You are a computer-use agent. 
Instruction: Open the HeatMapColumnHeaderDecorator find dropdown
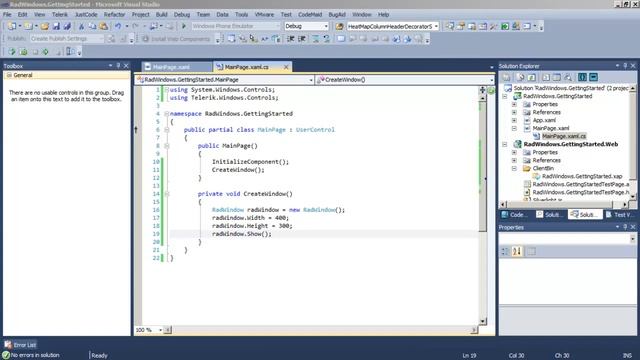[x=436, y=26]
